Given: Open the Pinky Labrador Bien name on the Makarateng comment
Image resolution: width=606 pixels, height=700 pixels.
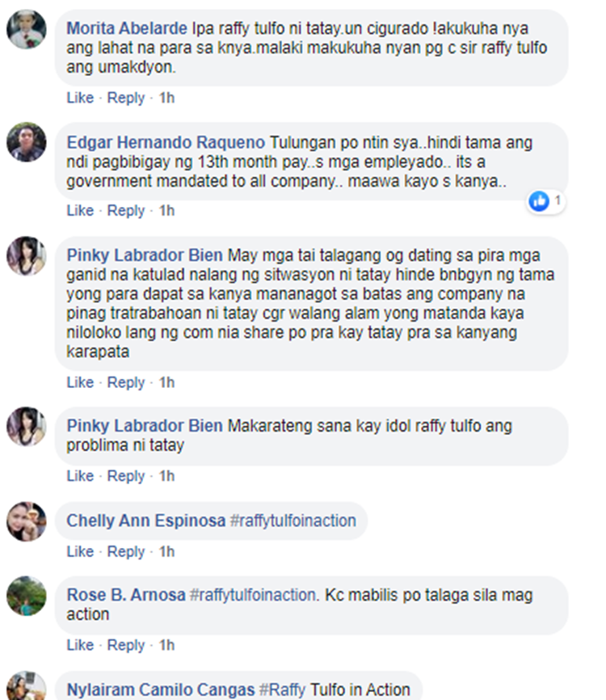Looking at the screenshot, I should click(x=145, y=426).
